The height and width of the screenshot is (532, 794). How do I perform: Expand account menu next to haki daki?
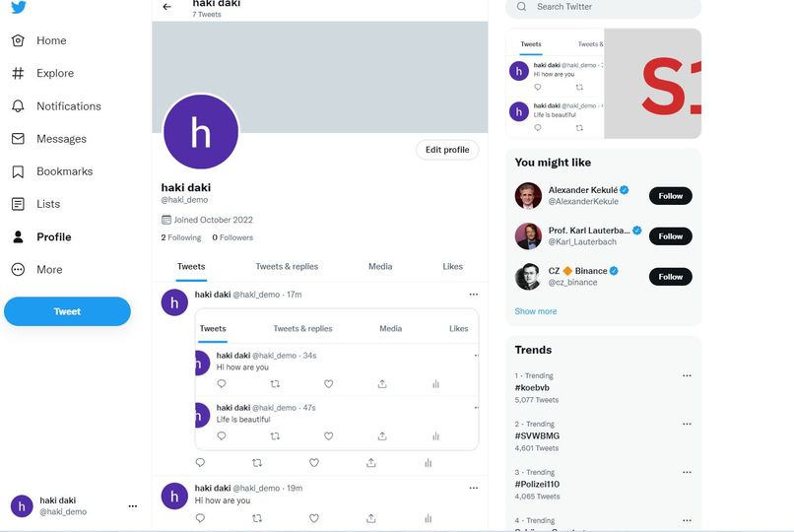133,505
